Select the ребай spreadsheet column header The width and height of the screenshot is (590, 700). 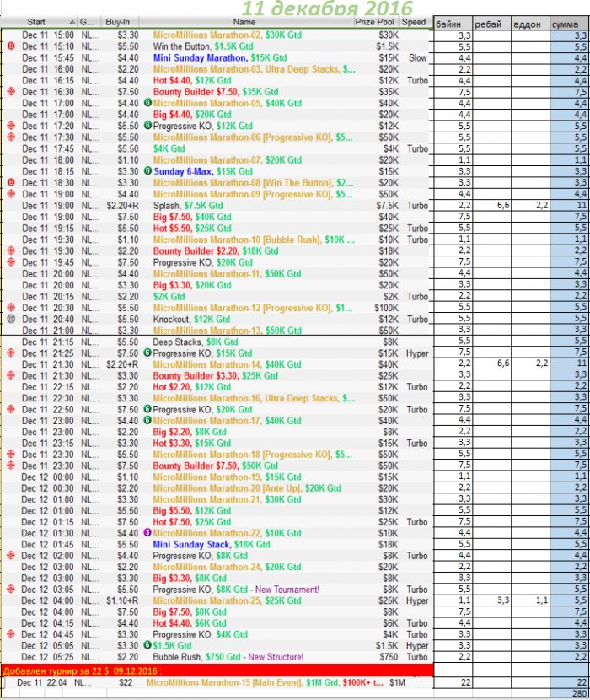pos(492,24)
